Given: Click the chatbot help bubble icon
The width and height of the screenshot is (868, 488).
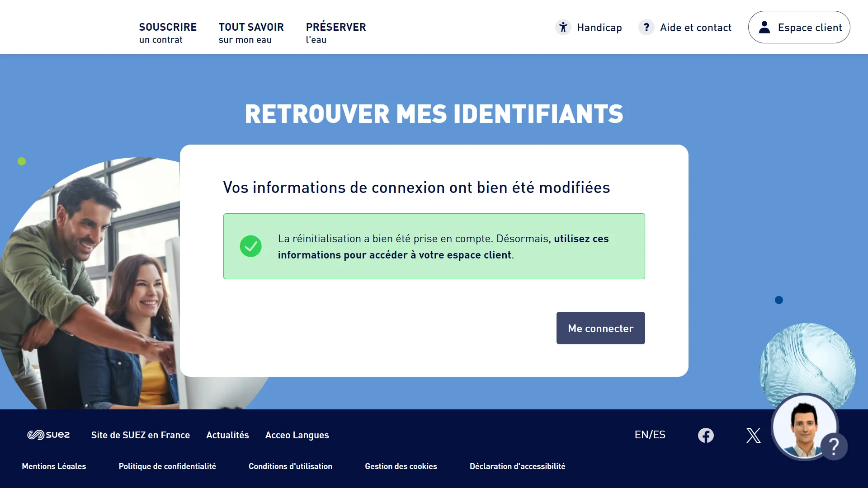Looking at the screenshot, I should [x=834, y=446].
